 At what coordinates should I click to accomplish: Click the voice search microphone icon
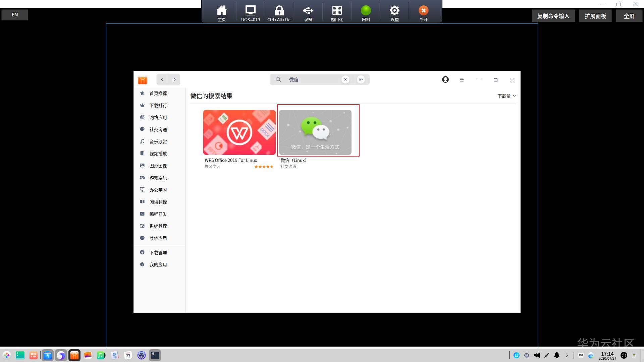point(361,79)
